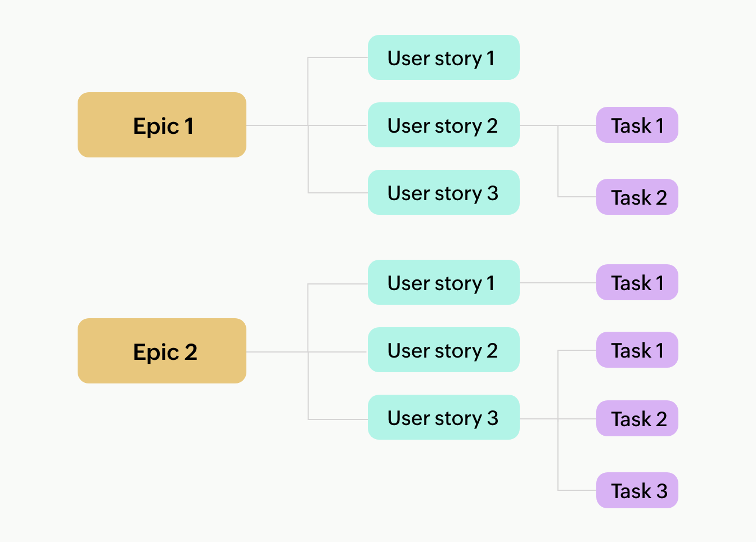Select Task 2 in Epic 1 branch
Image resolution: width=756 pixels, height=542 pixels.
(637, 197)
